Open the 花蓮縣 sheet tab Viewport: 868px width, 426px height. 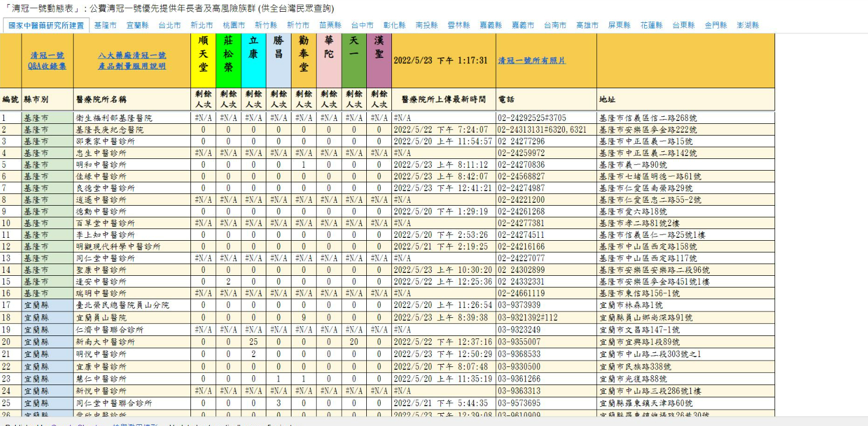651,26
